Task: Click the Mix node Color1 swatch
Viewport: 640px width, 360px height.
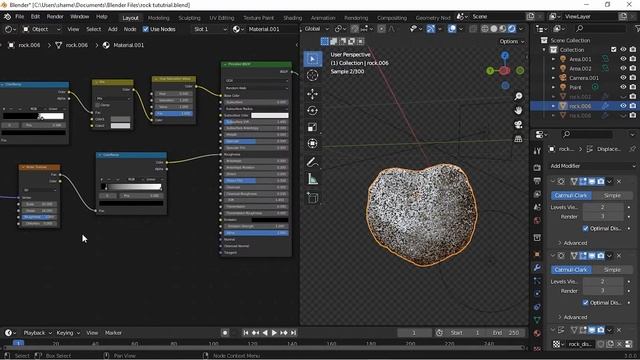Action: coord(120,119)
